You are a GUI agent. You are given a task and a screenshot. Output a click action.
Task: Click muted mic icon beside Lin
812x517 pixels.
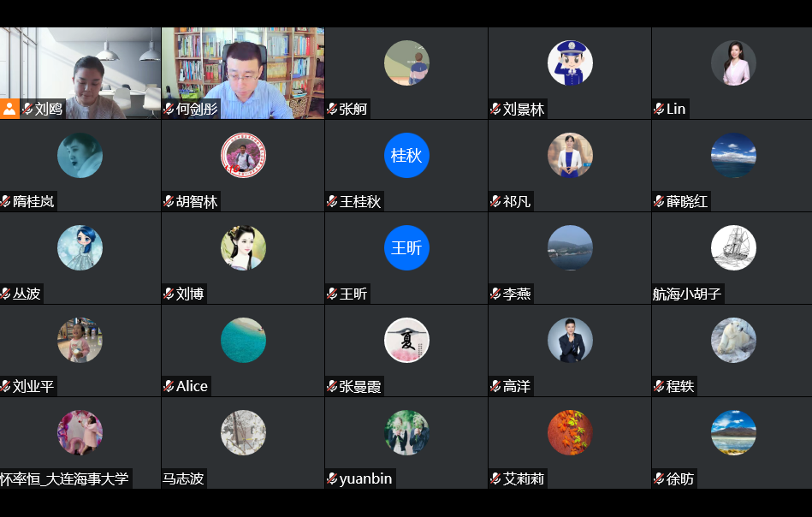659,109
